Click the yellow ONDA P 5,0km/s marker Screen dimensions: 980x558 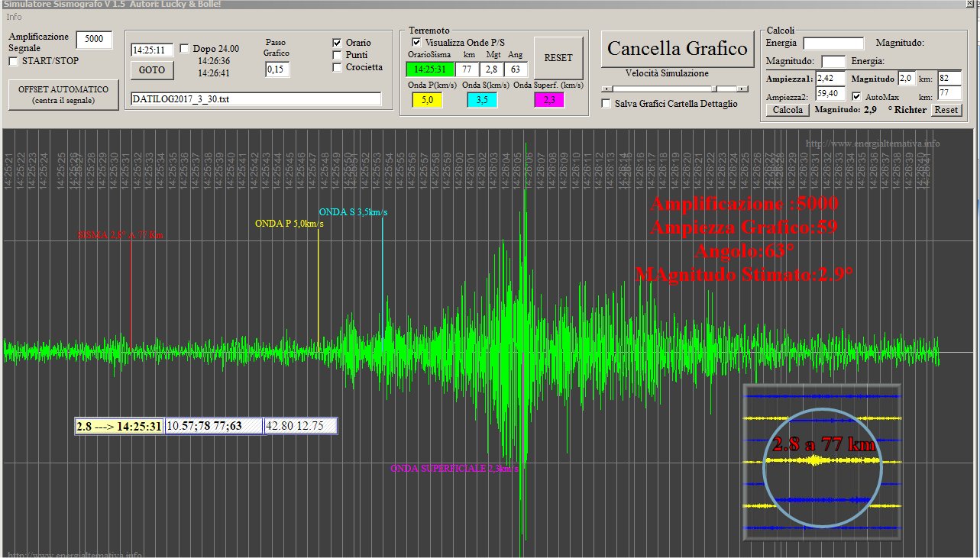coord(289,224)
